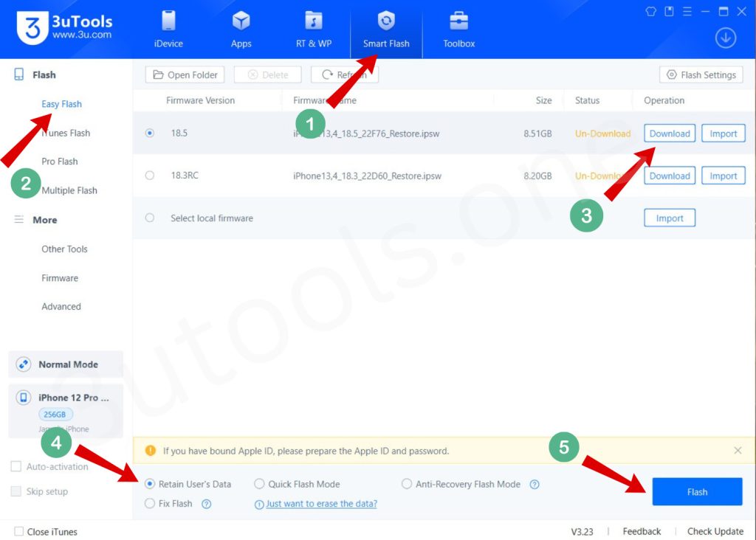756x540 pixels.
Task: Import firmware for 18.5 row
Action: 724,134
